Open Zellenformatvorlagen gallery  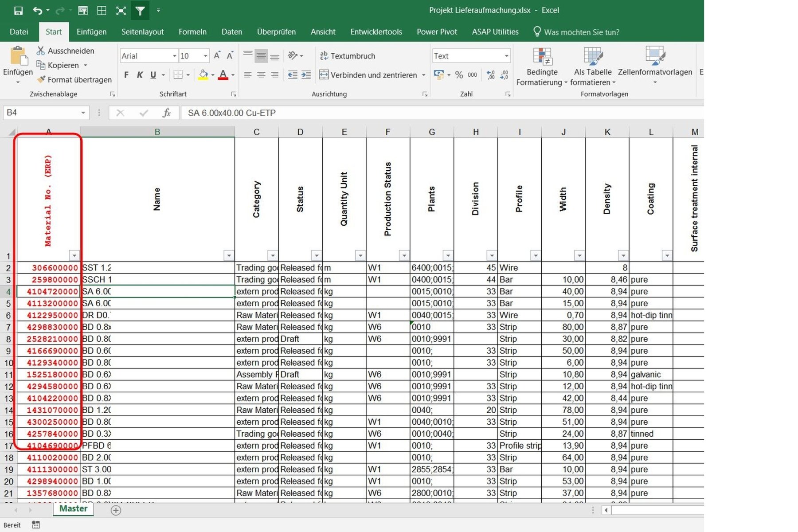point(655,66)
